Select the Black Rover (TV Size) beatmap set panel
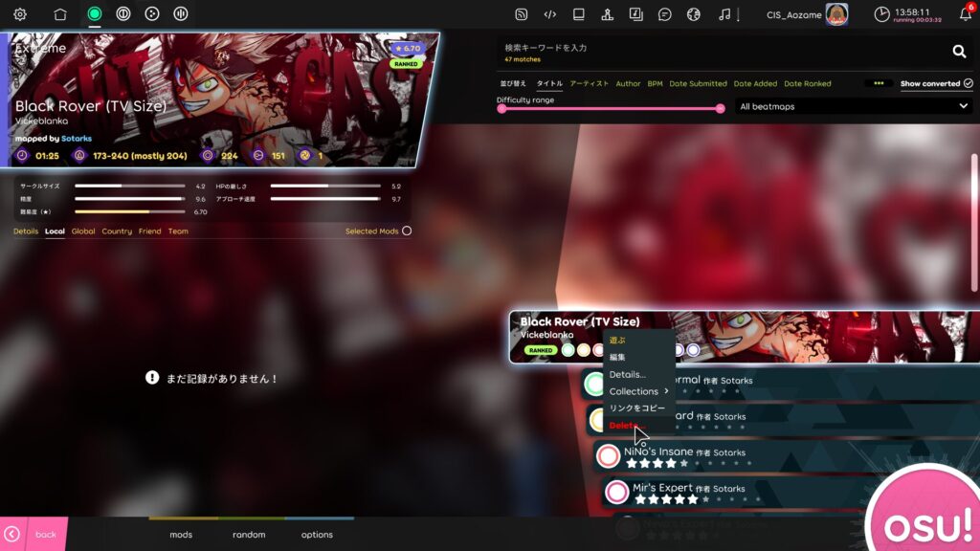 click(744, 337)
